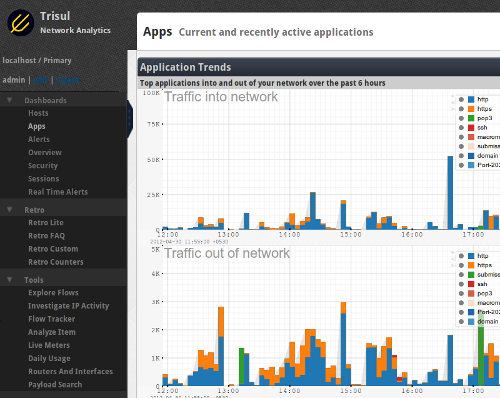
Task: Open the Hosts dashboard
Action: (x=38, y=113)
